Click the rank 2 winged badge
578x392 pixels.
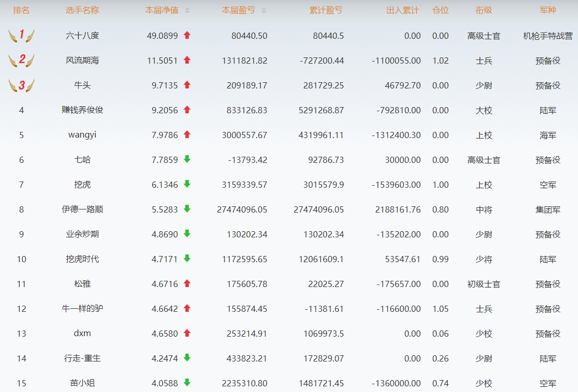pyautogui.click(x=21, y=60)
